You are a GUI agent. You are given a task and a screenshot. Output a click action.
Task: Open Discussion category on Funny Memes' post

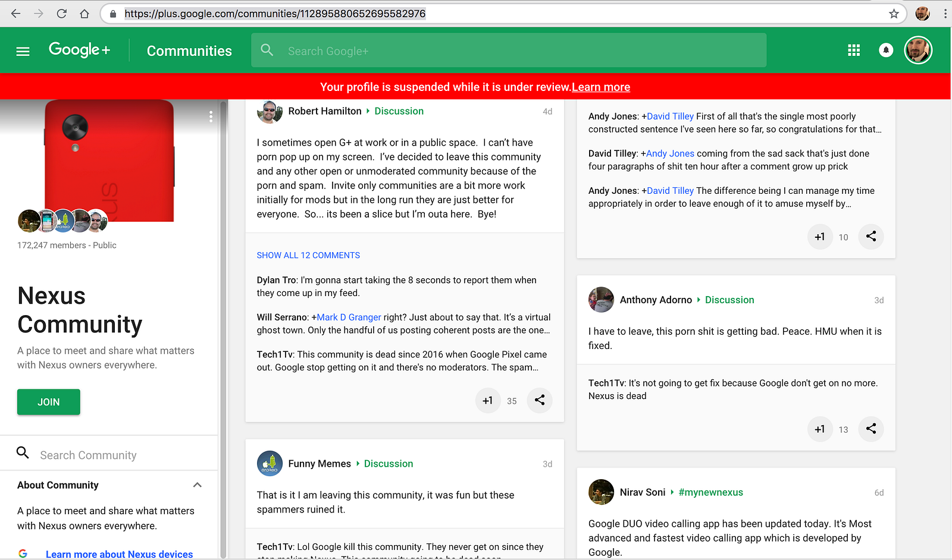(x=389, y=464)
